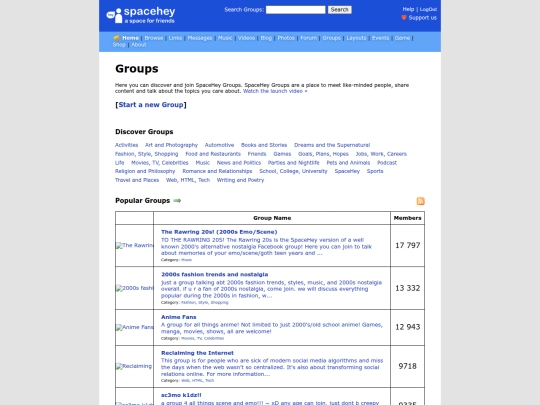Open Blog in navigation bar
Screen dimensions: 540x405
pos(266,38)
